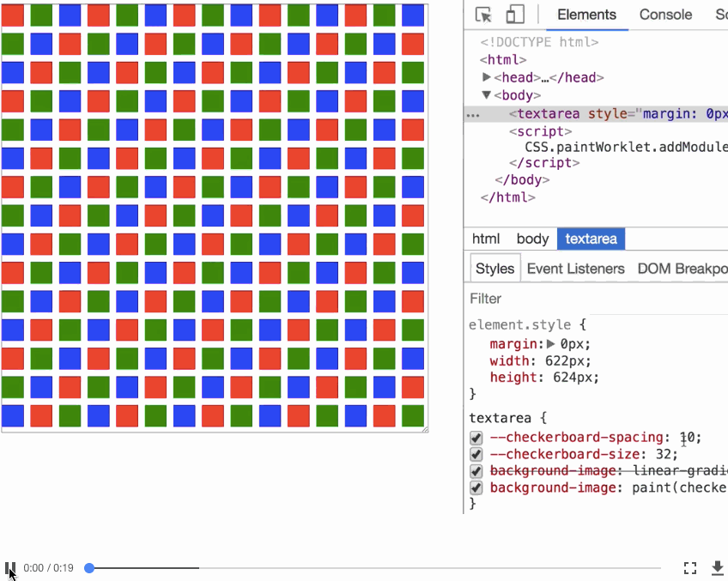The height and width of the screenshot is (581, 728).
Task: Seek using the video progress bar handle
Action: [x=89, y=568]
